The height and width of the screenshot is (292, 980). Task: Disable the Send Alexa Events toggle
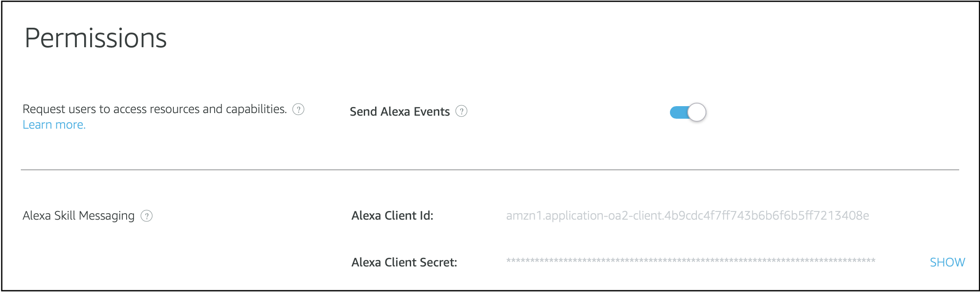pyautogui.click(x=688, y=112)
